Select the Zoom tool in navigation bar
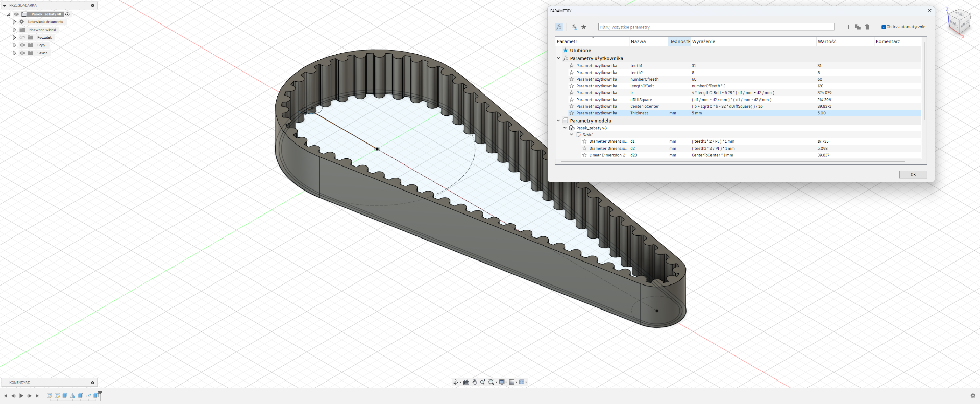 coord(483,382)
